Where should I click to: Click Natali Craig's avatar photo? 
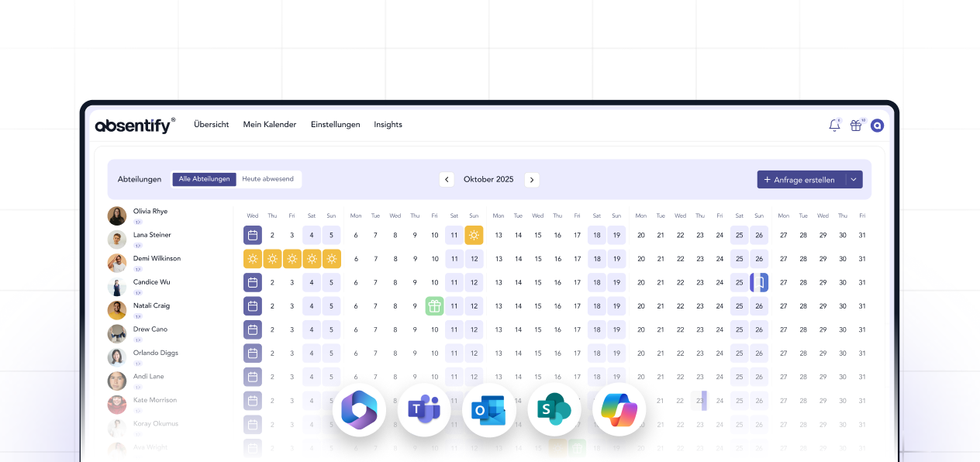pyautogui.click(x=117, y=311)
